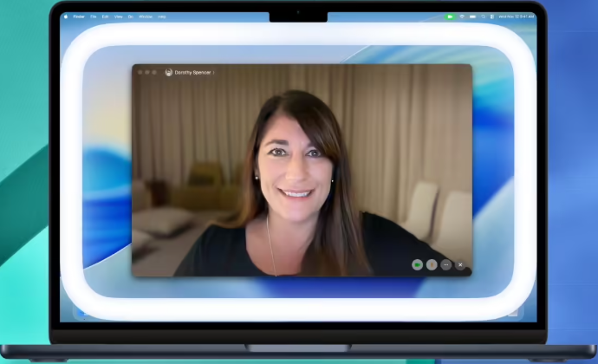This screenshot has width=598, height=364.
Task: End the call with the X button
Action: 460,265
